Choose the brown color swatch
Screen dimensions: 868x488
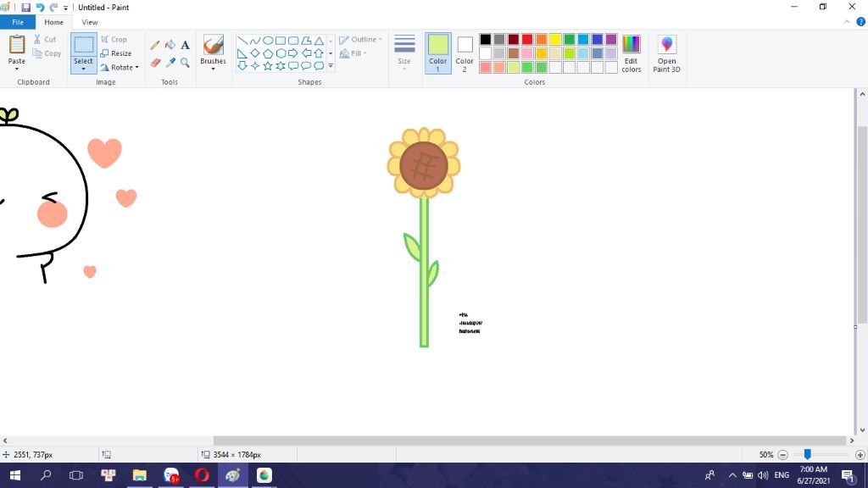[x=513, y=53]
